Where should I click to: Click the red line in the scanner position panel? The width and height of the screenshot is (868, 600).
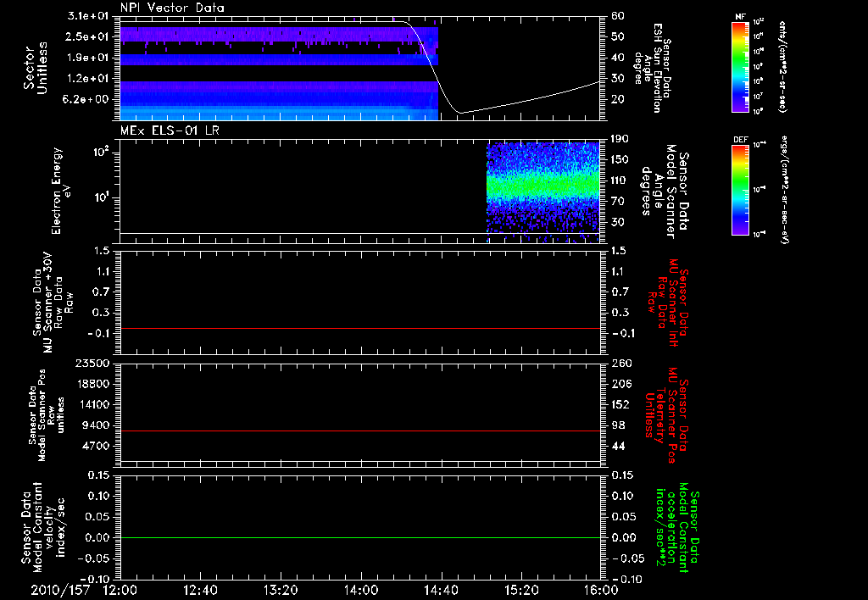pyautogui.click(x=360, y=431)
